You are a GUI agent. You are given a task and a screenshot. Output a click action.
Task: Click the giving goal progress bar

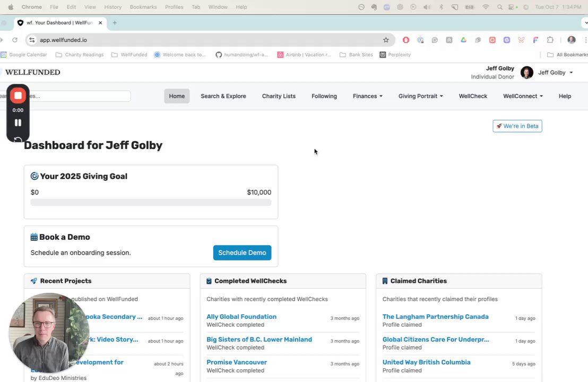151,203
